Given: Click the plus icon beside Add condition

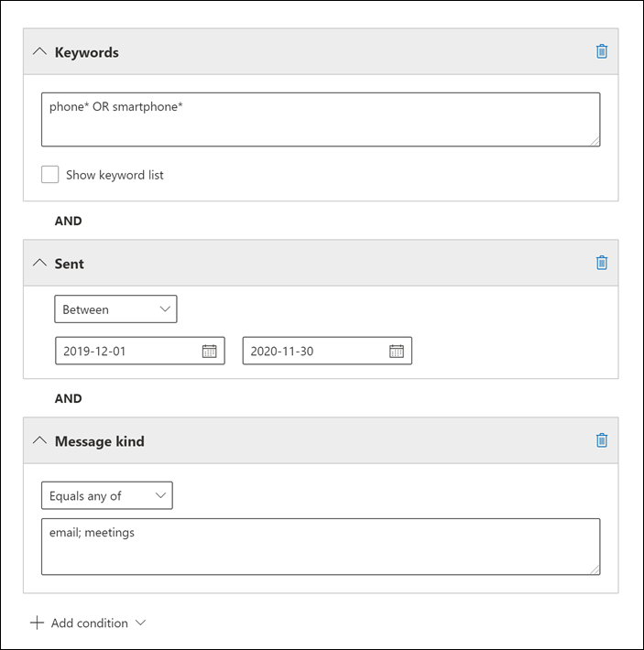Looking at the screenshot, I should (x=37, y=623).
